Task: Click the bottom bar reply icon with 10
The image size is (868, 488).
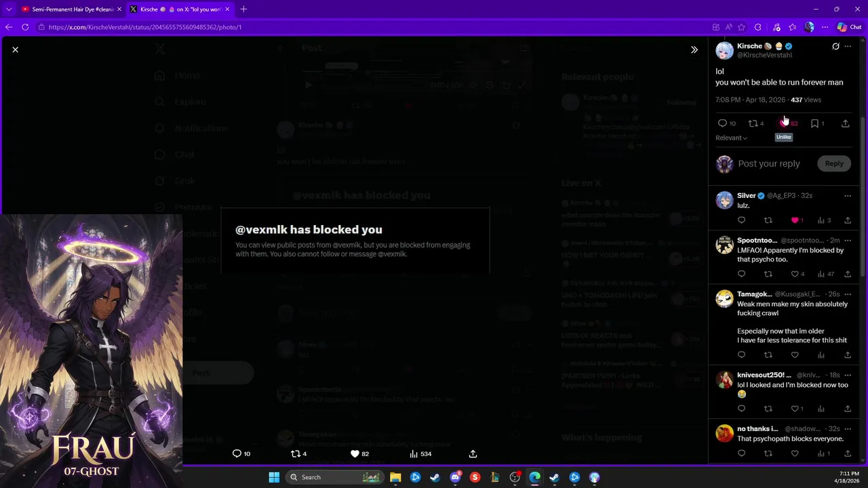Action: (241, 453)
